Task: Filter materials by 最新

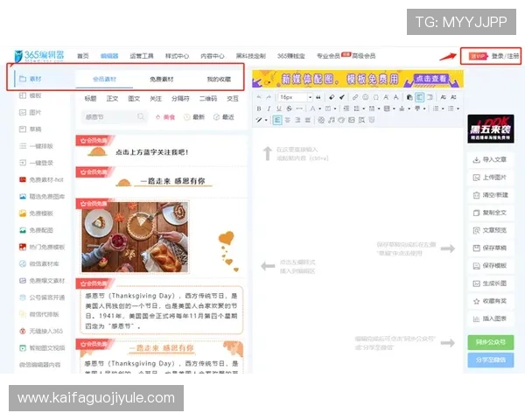Action: tap(194, 117)
